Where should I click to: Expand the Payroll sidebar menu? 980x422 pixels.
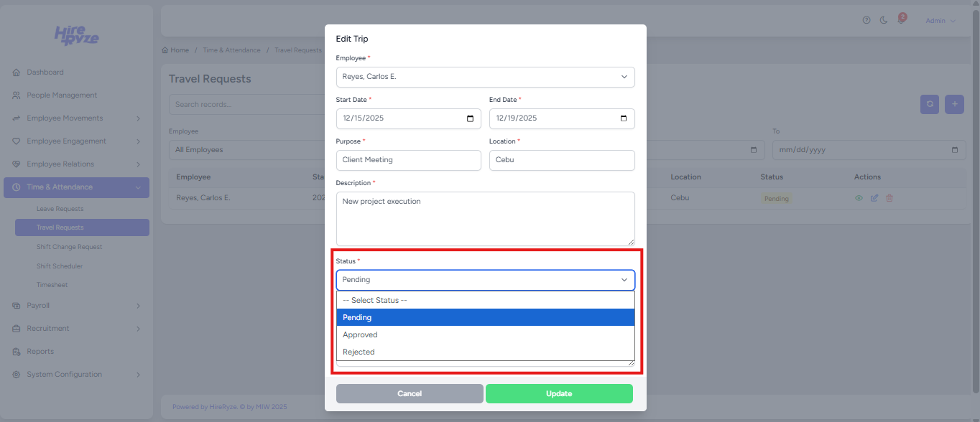pos(76,306)
